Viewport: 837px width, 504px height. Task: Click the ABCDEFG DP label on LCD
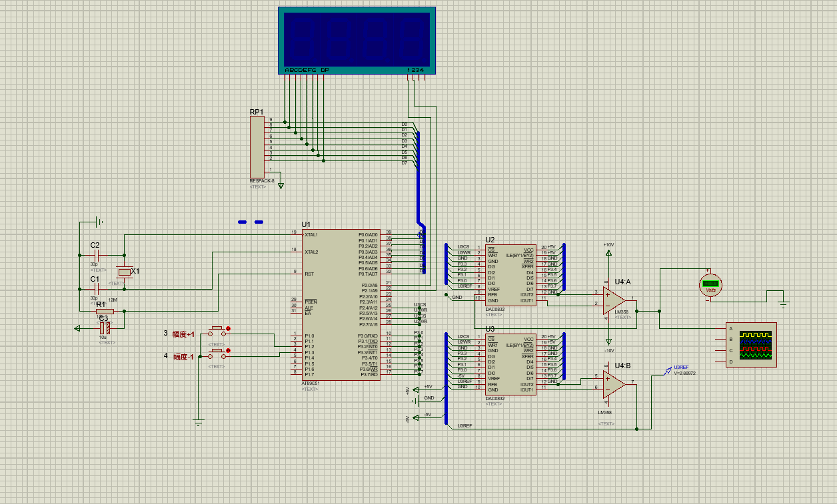click(307, 70)
